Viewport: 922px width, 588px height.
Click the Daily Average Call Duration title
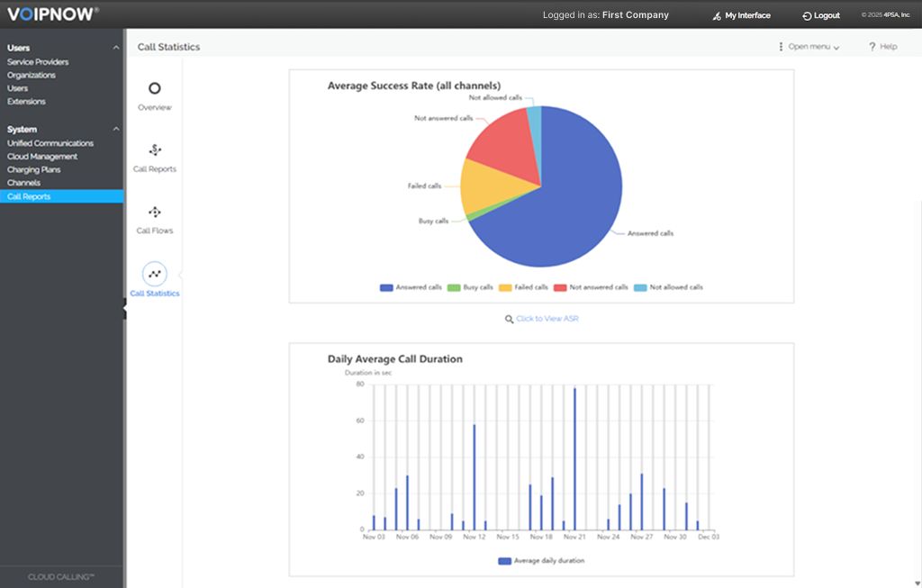[x=395, y=359]
